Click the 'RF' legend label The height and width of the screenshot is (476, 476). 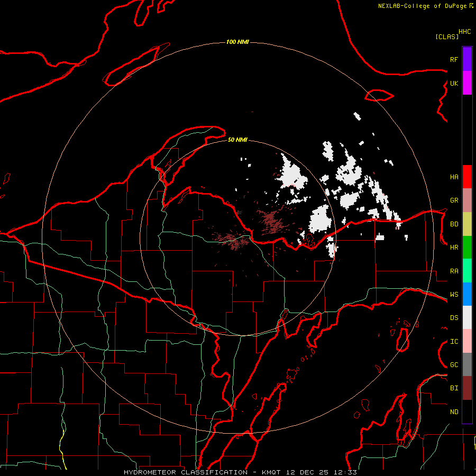(x=454, y=59)
